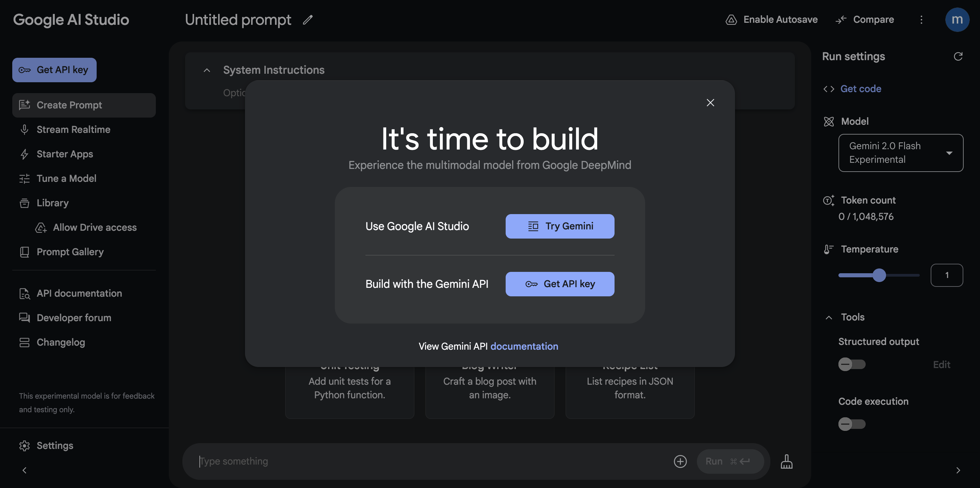
Task: Close the 'It's time to build' dialog
Action: (x=710, y=103)
